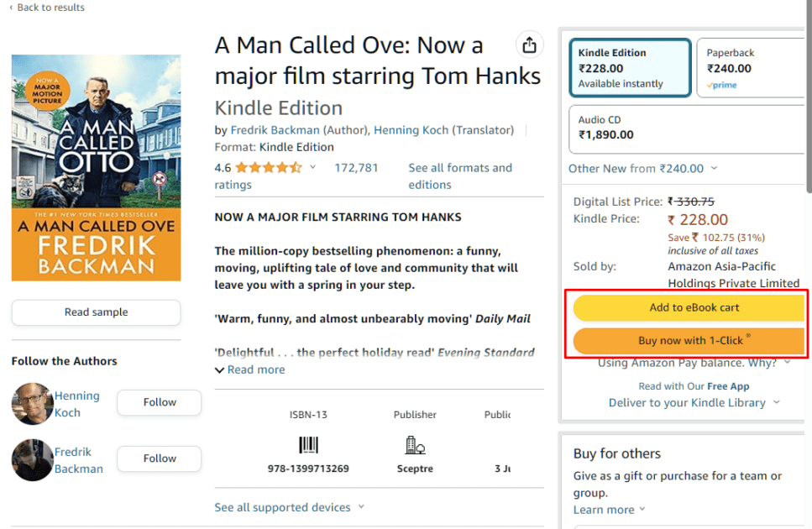Click the yellow star rating icons
Screen dimensions: 812x529
pyautogui.click(x=270, y=167)
